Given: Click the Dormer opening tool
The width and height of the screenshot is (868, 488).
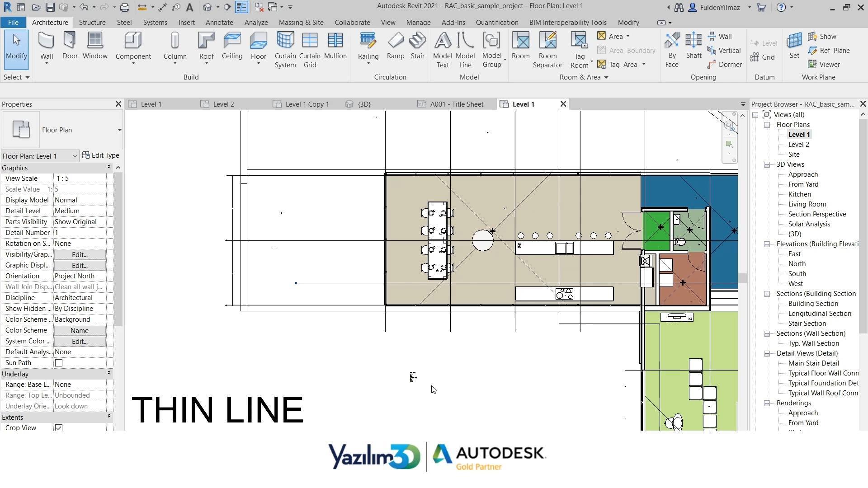Looking at the screenshot, I should click(x=725, y=65).
